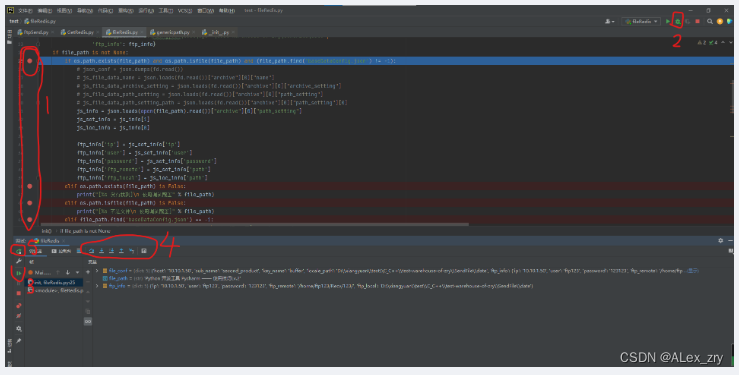This screenshot has width=739, height=375.
Task: Jump to next highlighted error arrow
Action: pyautogui.click(x=731, y=42)
